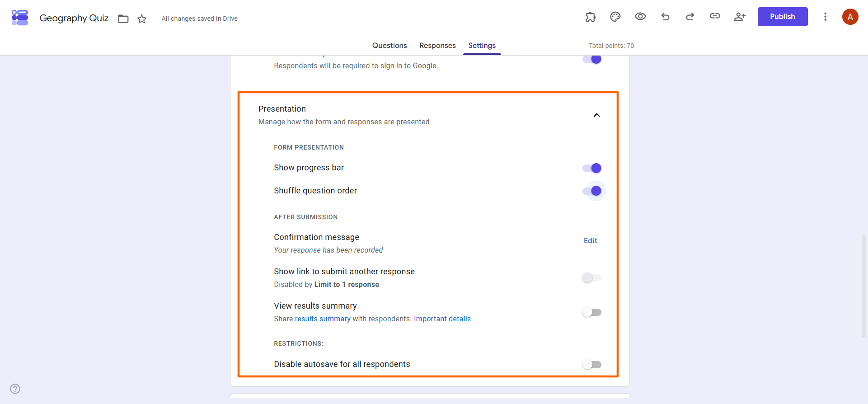Open account avatar A
Viewport: 868px width, 404px height.
(x=850, y=17)
